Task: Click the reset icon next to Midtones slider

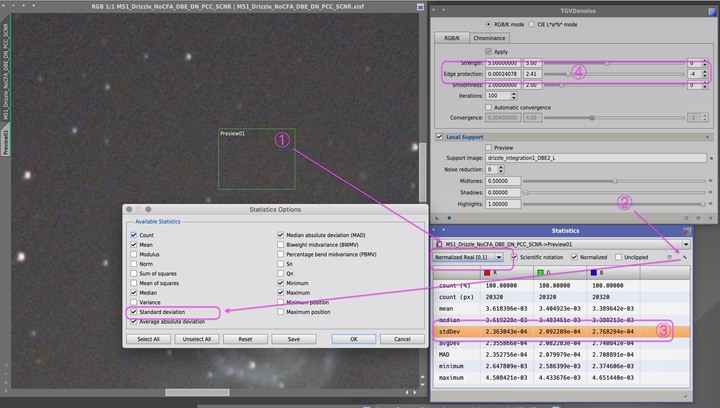Action: pyautogui.click(x=711, y=181)
